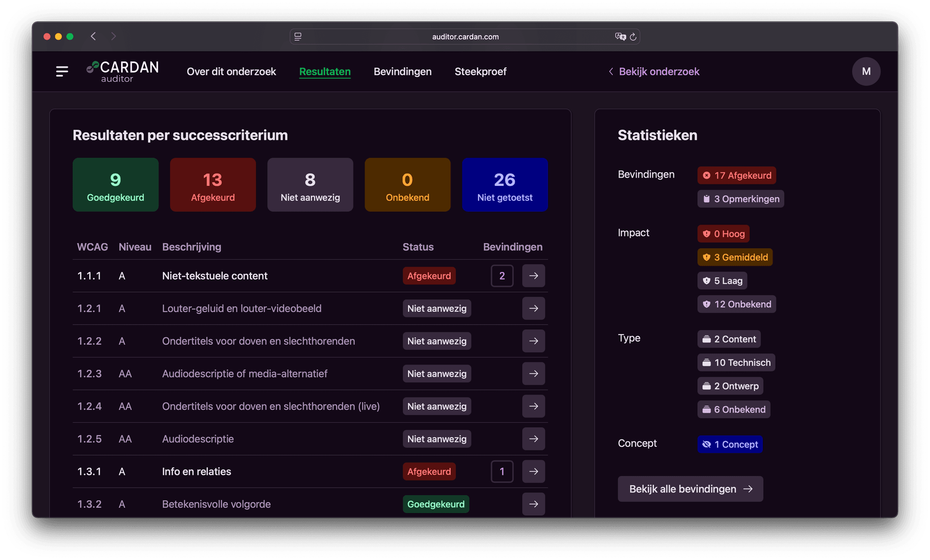The width and height of the screenshot is (930, 560).
Task: Click Niet-tekstuele content description
Action: coord(215,276)
